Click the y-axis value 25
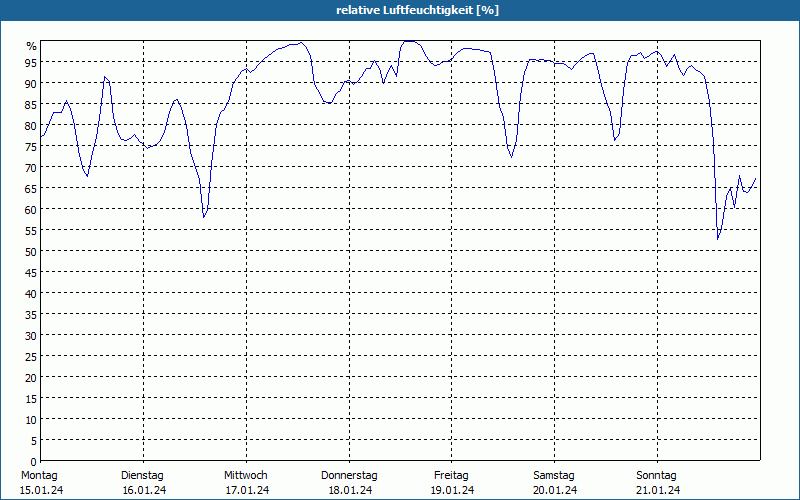The height and width of the screenshot is (500, 800). 31,356
